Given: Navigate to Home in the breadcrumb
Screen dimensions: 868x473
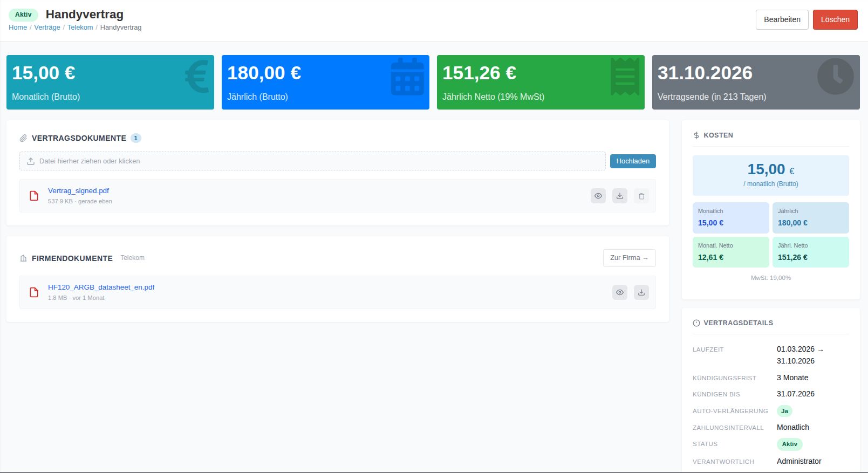Looking at the screenshot, I should (x=18, y=28).
